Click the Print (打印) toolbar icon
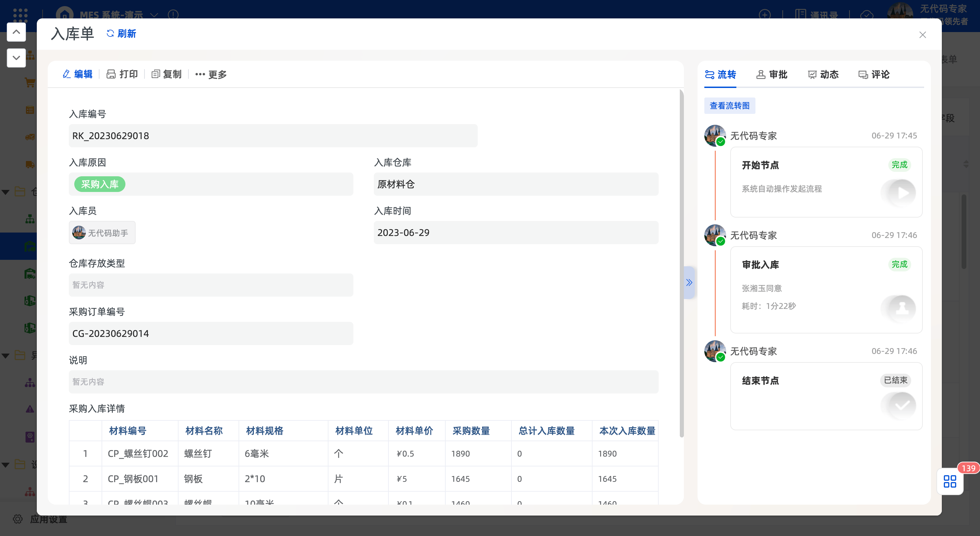980x536 pixels. 122,74
